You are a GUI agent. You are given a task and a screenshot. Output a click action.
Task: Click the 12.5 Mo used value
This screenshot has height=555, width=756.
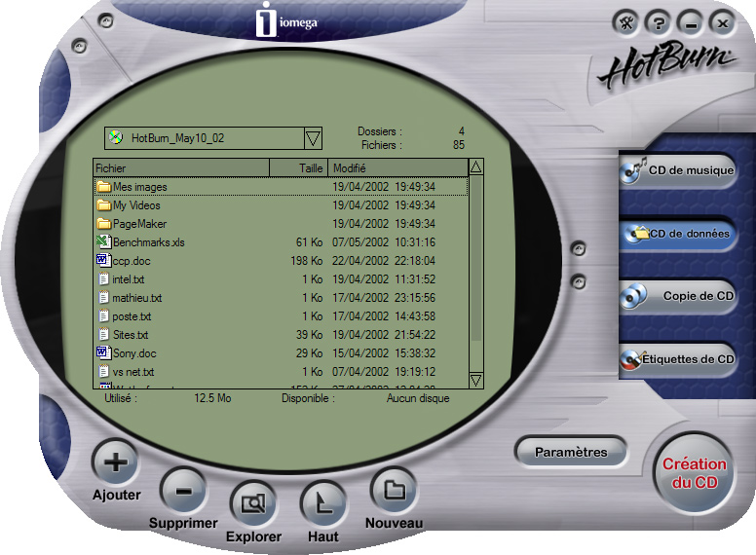tap(212, 398)
